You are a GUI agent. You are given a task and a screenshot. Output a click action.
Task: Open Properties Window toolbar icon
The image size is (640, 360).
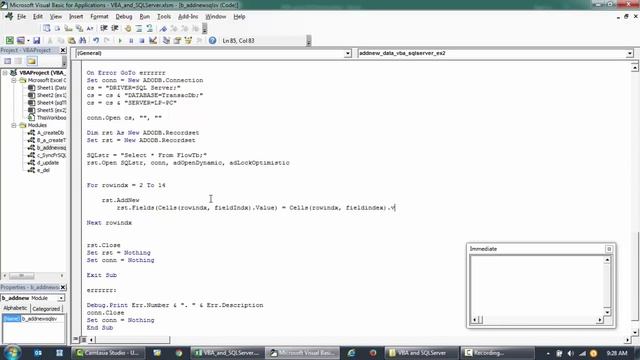tap(177, 40)
